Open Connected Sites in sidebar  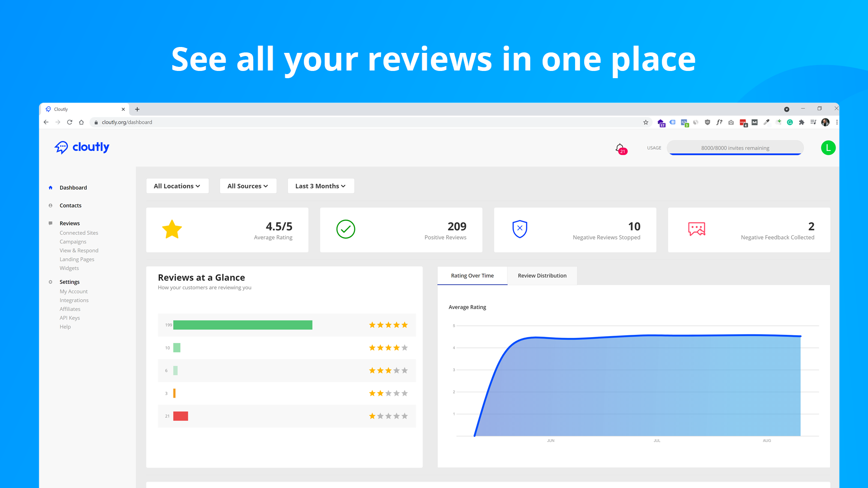pos(79,233)
